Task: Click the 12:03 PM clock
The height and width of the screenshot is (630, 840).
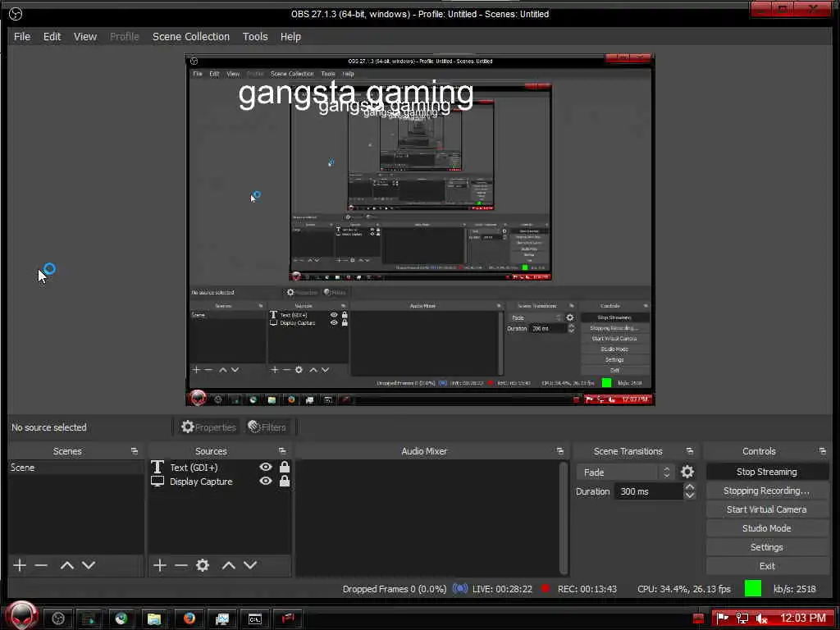Action: 803,618
